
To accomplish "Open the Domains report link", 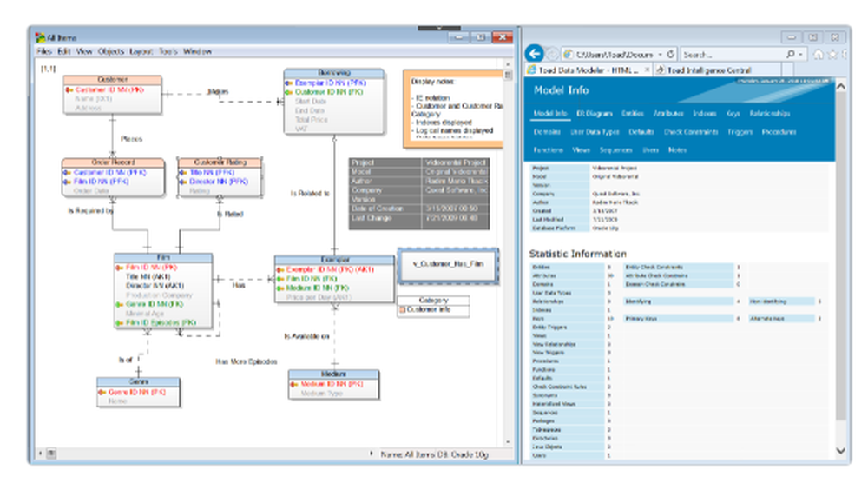I will pyautogui.click(x=547, y=132).
